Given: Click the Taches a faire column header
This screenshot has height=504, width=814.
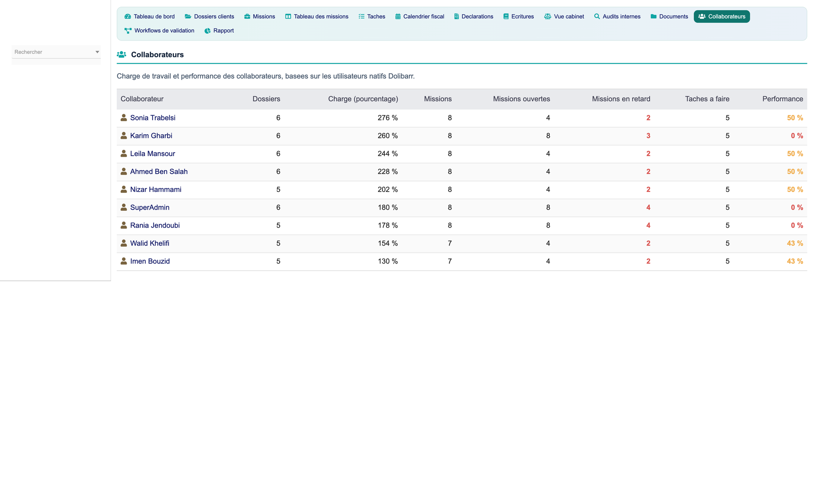Looking at the screenshot, I should click(x=707, y=99).
